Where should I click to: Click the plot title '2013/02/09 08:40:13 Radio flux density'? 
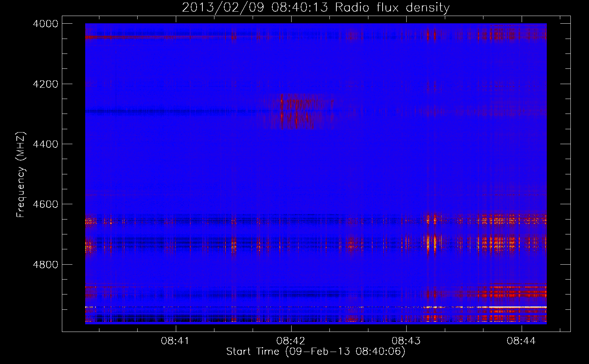316,7
